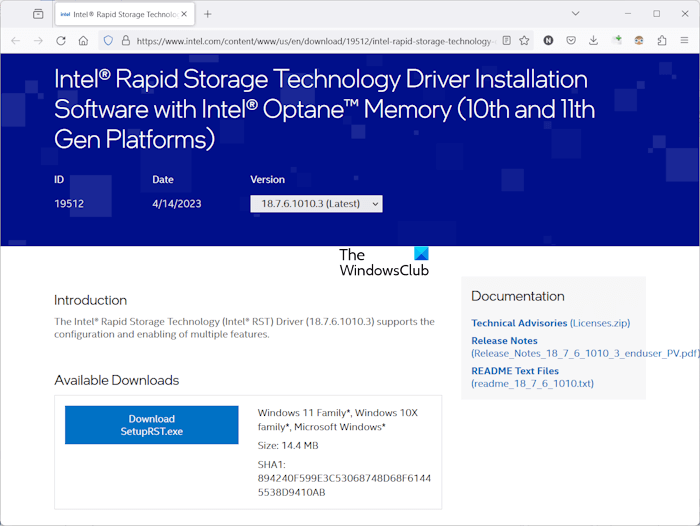Go back with the back arrow

point(16,41)
